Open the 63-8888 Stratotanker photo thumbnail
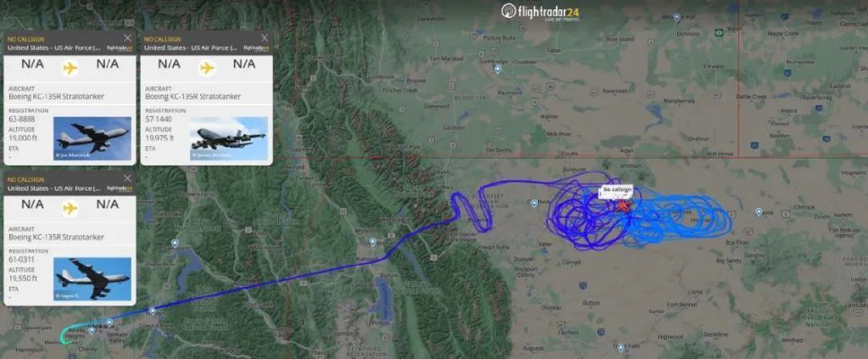Viewport: 868px width, 359px height. (x=92, y=138)
